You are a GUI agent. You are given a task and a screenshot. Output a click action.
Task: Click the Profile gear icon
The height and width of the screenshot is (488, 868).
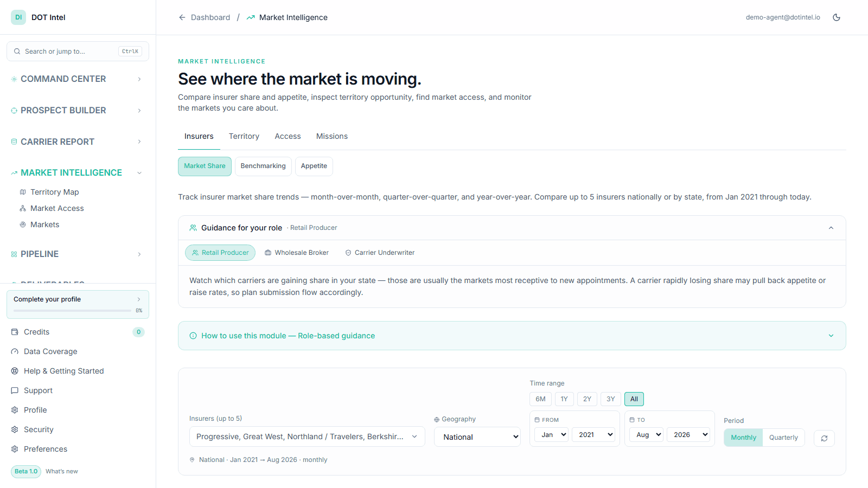click(x=15, y=410)
